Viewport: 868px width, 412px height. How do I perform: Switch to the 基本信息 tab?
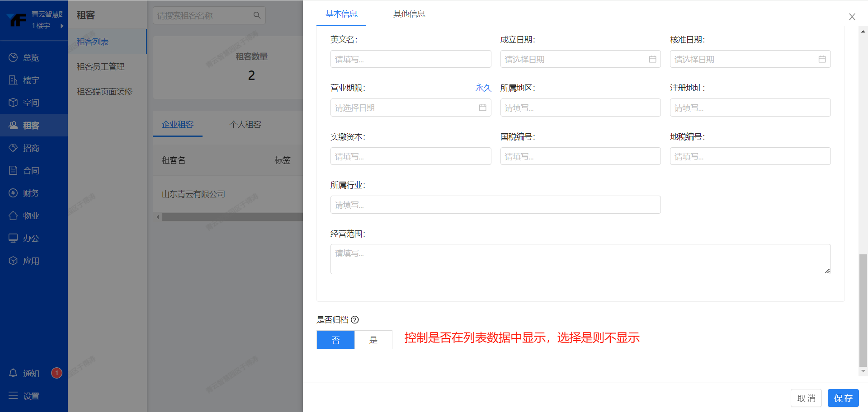tap(341, 14)
